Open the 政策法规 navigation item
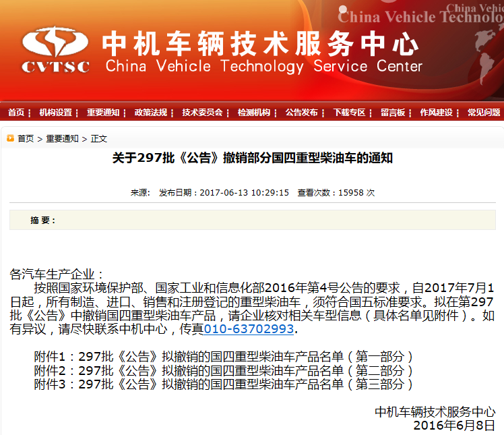This screenshot has width=504, height=435. [151, 112]
